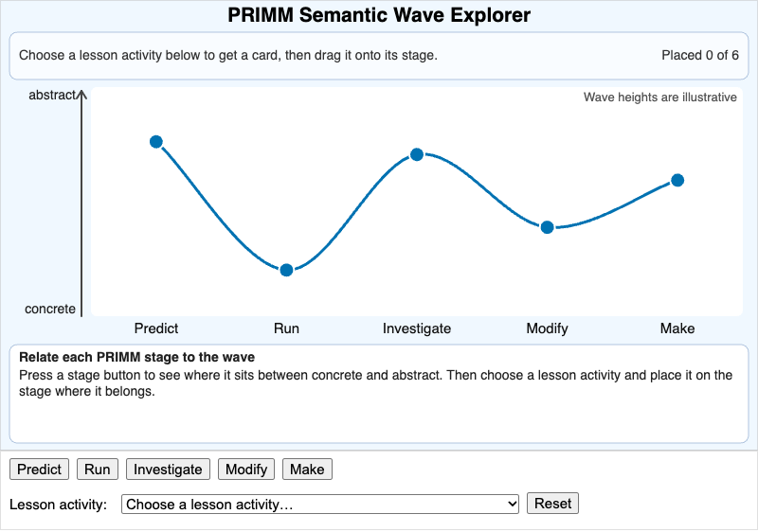This screenshot has height=532, width=758.
Task: Click the 'Placed 0 of 6' counter
Action: [x=700, y=55]
